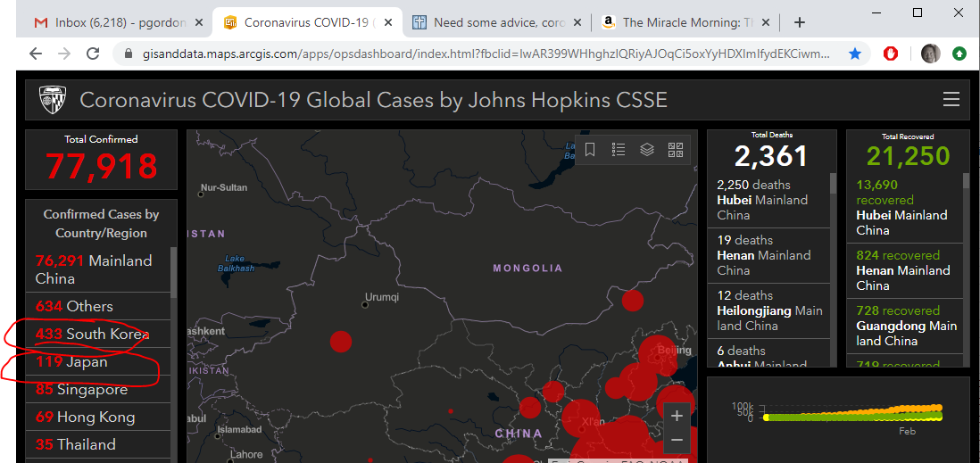The image size is (980, 463).
Task: Minimize the Chrome window
Action: [877, 12]
